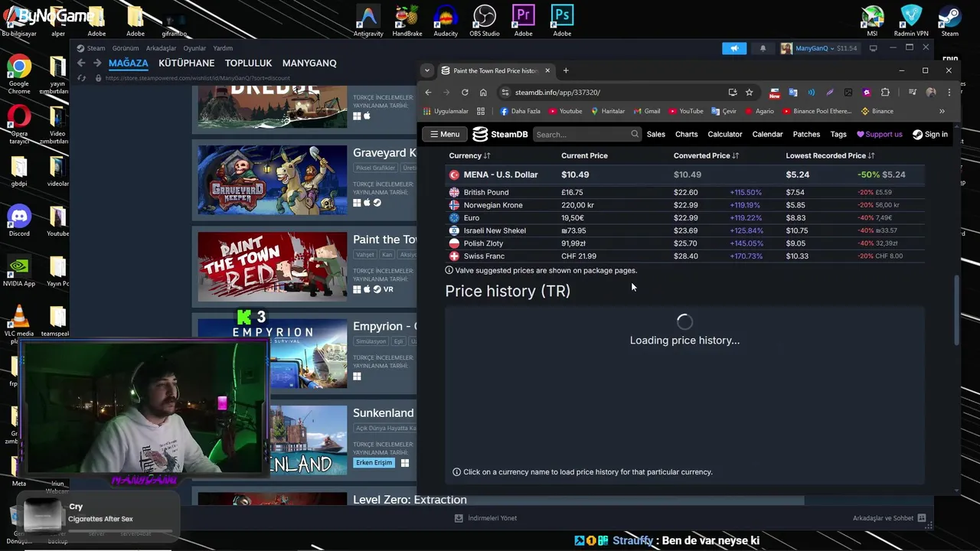Open the Charts page on SteamDB

pyautogui.click(x=686, y=134)
